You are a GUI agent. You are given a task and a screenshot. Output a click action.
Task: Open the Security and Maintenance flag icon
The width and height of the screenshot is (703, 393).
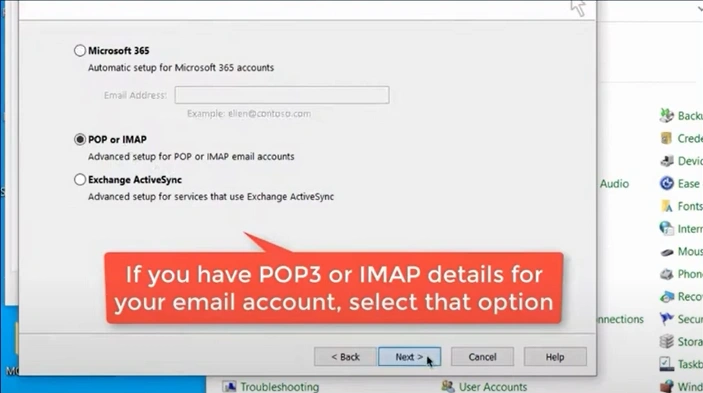(x=667, y=319)
